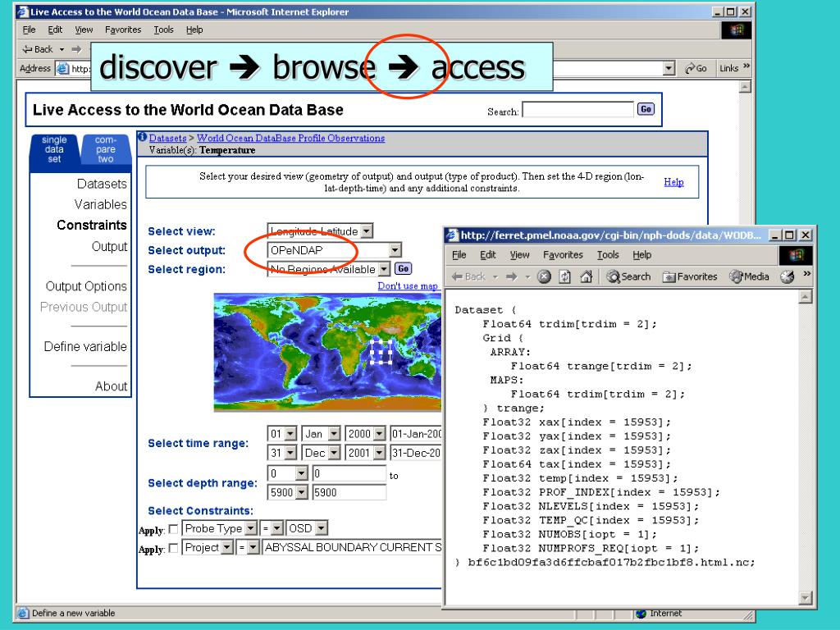Open Search in ferret popup toolbar

(x=629, y=276)
